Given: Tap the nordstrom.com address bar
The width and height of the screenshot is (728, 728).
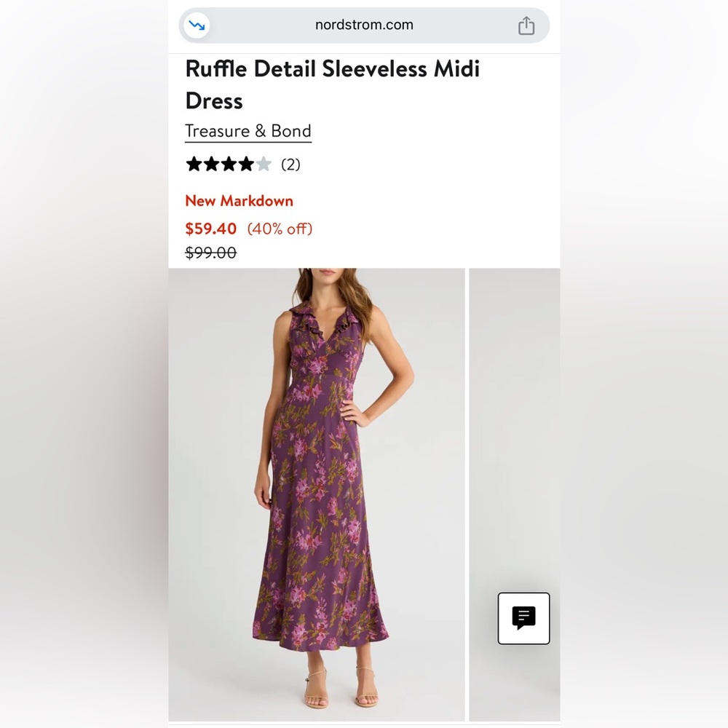Looking at the screenshot, I should [364, 25].
